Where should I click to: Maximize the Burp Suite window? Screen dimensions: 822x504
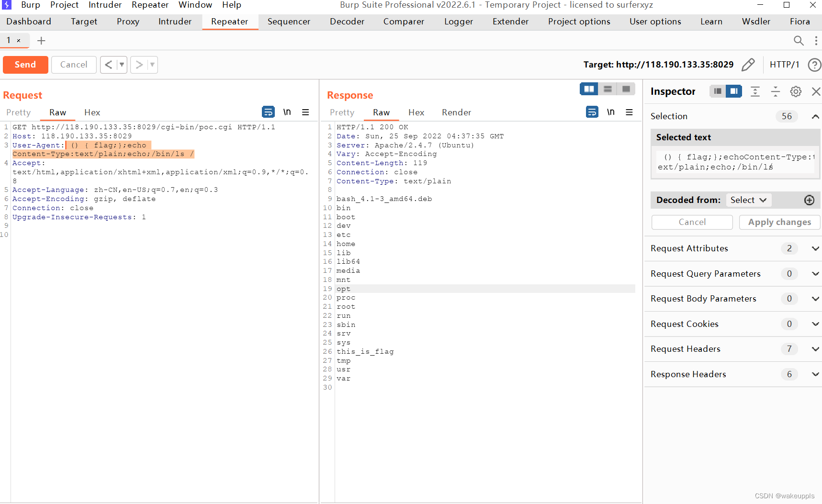787,5
